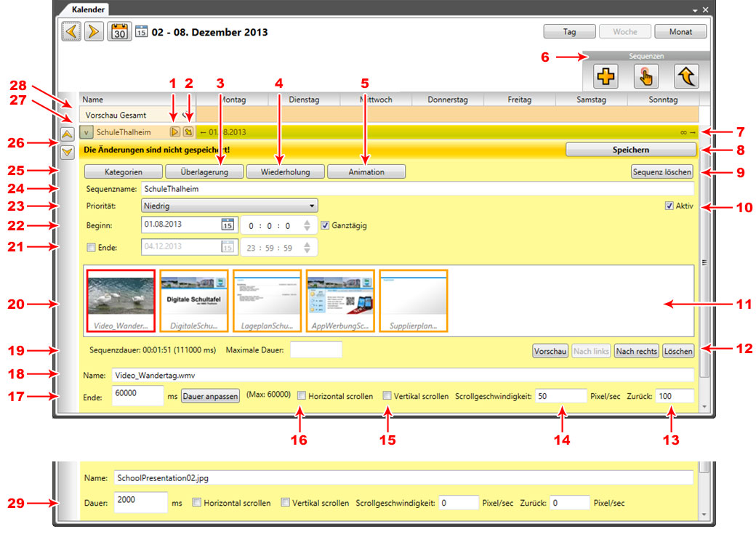Add new sequence with plus icon
Screen dimensions: 756x537
point(606,76)
